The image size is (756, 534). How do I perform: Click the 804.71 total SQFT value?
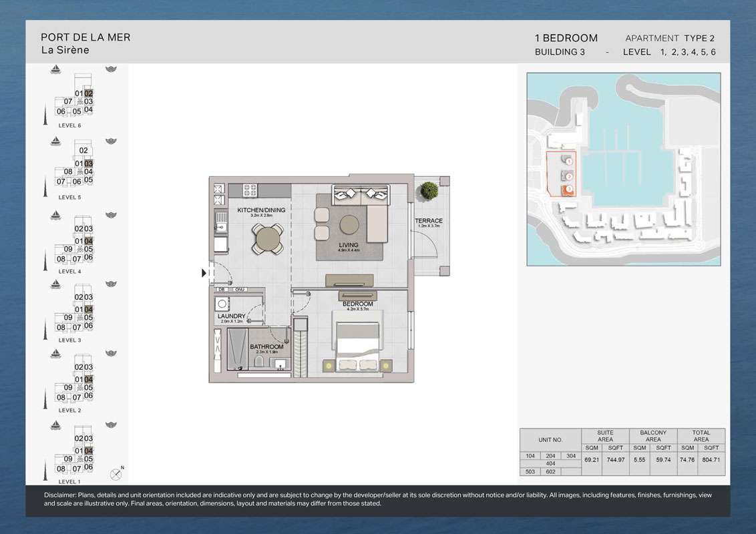711,460
